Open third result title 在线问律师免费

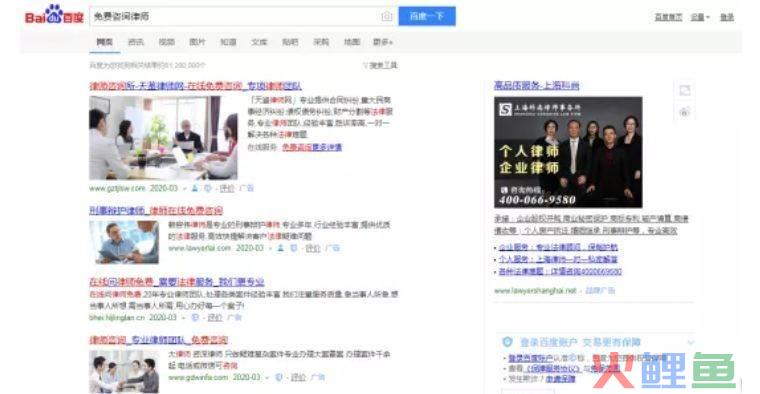point(176,282)
